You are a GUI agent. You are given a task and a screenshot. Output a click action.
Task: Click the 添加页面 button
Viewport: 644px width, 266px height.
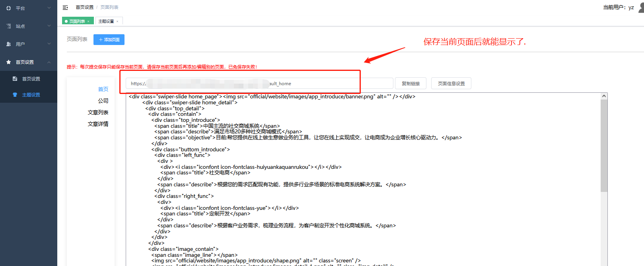click(x=109, y=39)
